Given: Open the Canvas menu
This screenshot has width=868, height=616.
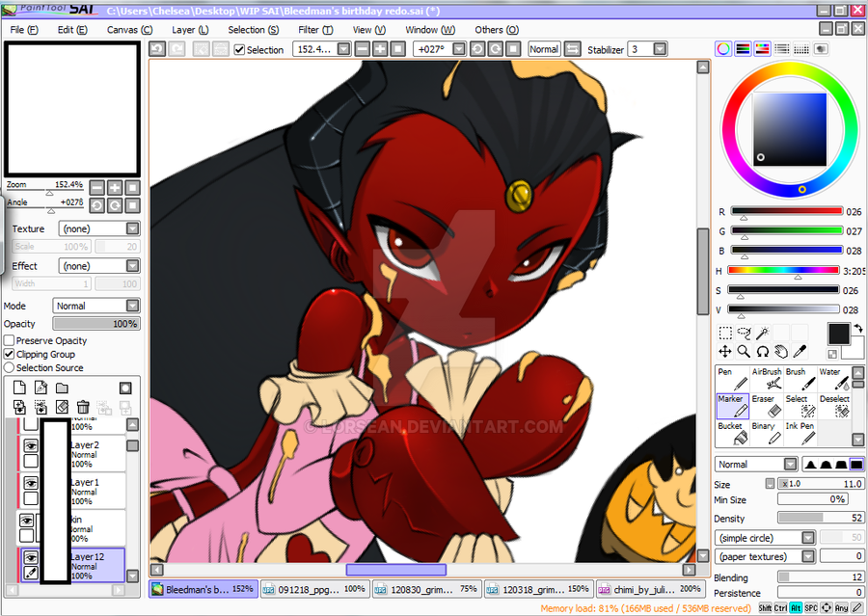Looking at the screenshot, I should pos(129,30).
